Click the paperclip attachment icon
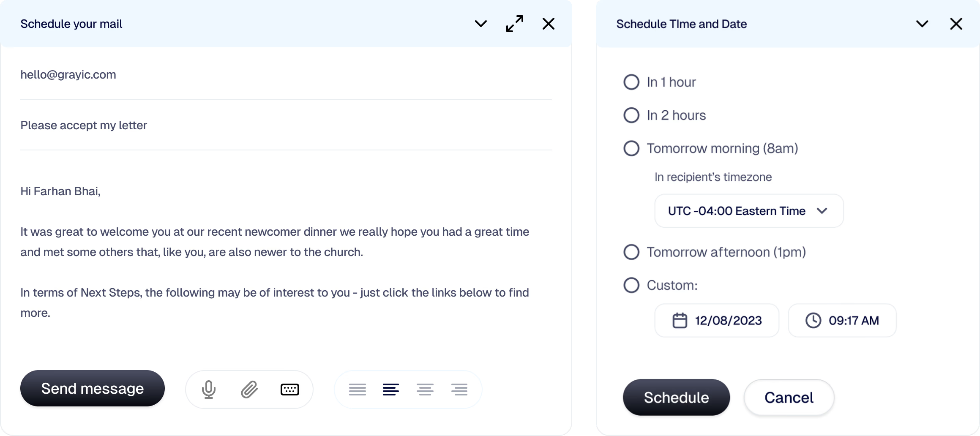The width and height of the screenshot is (980, 436). click(x=249, y=389)
